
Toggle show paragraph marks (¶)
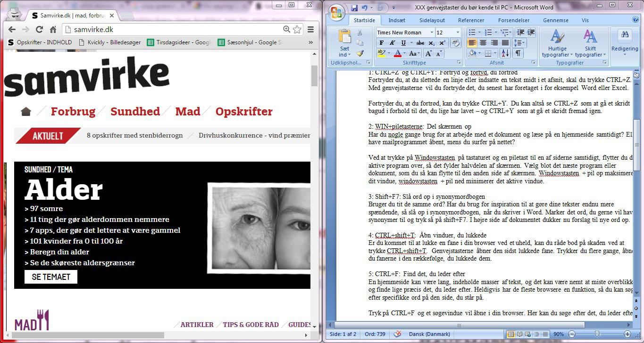point(518,53)
